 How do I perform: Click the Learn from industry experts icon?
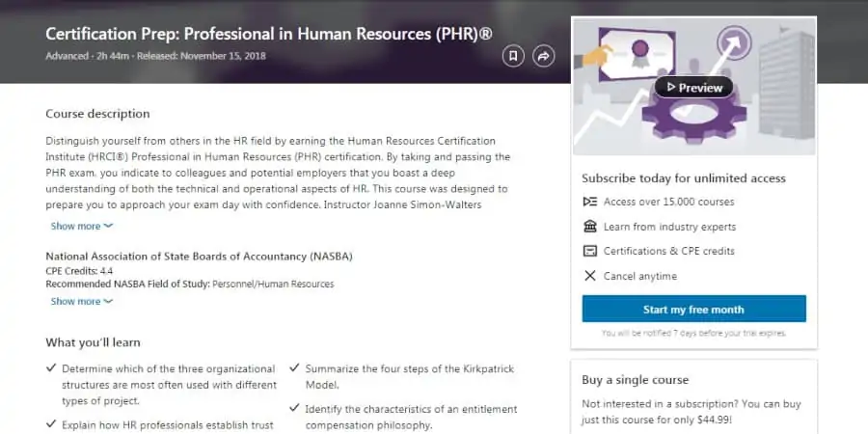pos(590,227)
